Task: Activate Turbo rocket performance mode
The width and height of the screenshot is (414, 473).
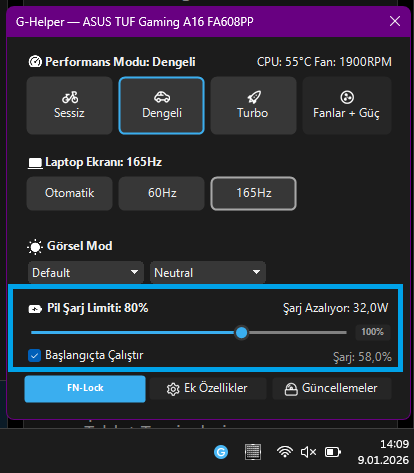Action: click(x=253, y=105)
